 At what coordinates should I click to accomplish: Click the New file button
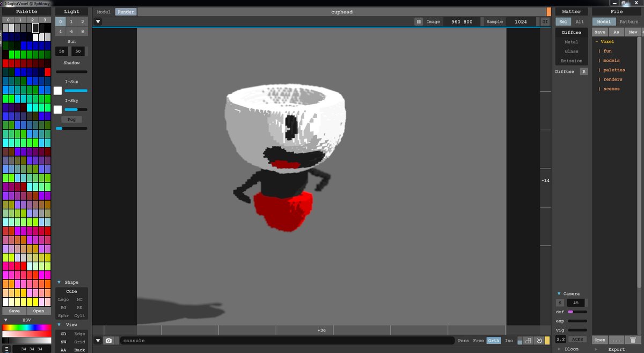[x=633, y=32]
